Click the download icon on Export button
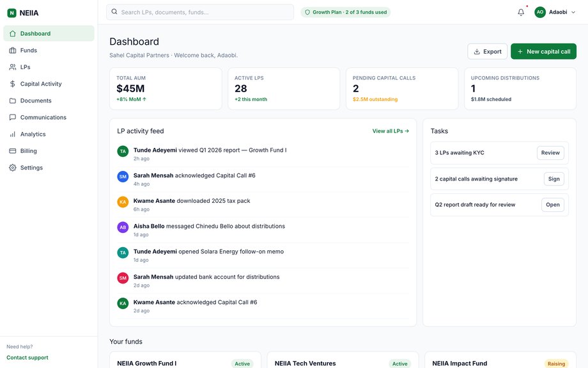 477,51
